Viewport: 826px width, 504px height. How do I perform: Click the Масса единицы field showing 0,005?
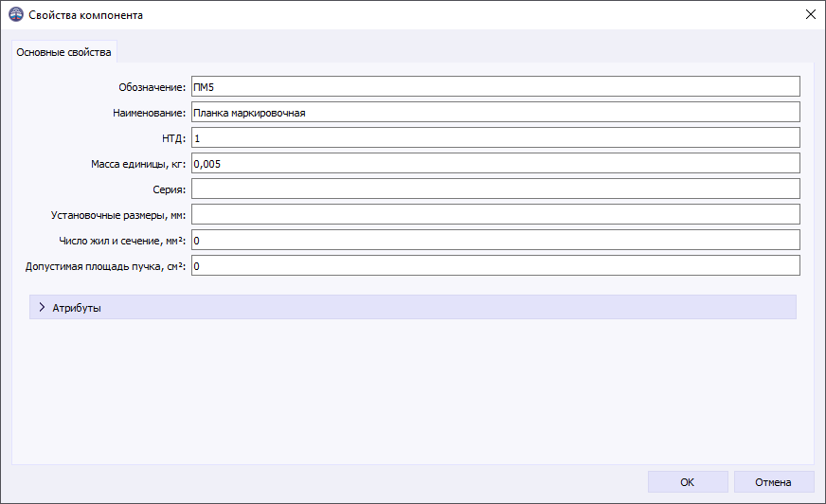tap(495, 164)
